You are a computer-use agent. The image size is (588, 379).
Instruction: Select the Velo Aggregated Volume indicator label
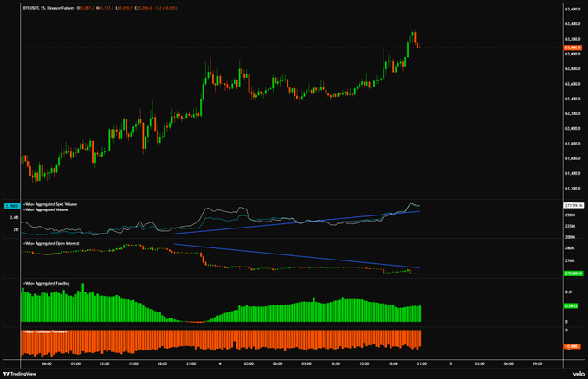pyautogui.click(x=46, y=210)
